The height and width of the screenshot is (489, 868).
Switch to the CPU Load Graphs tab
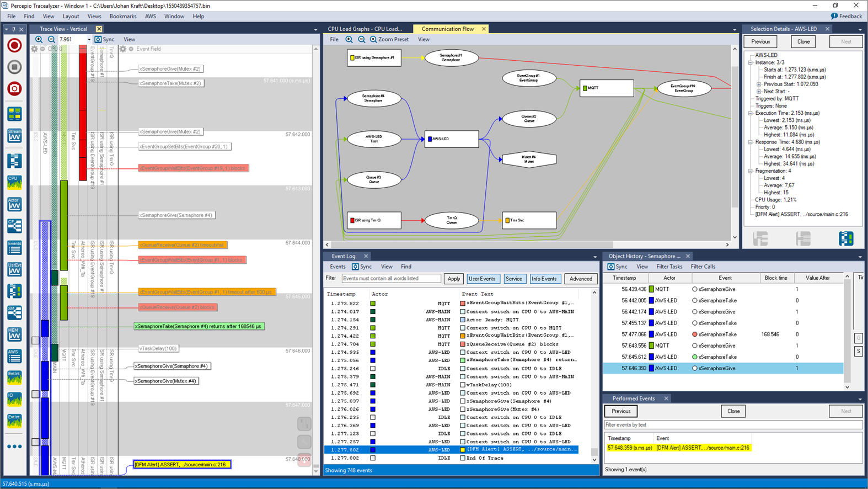tap(365, 29)
